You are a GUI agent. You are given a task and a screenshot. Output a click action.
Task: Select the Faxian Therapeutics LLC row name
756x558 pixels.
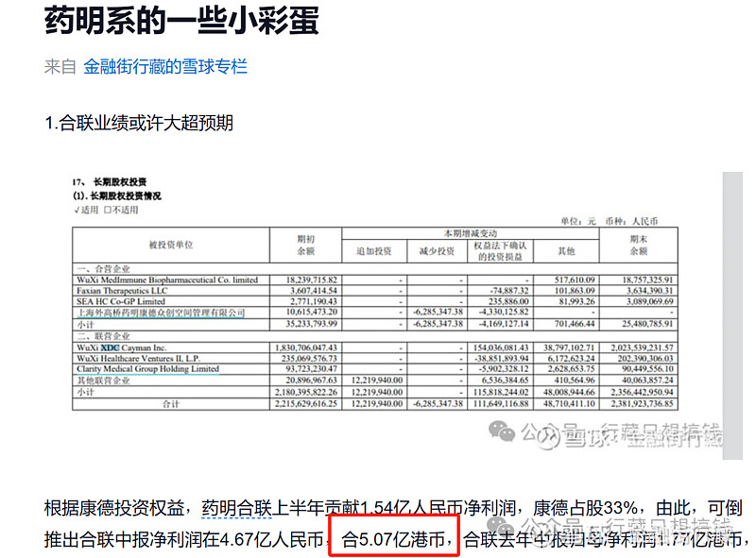tap(122, 291)
